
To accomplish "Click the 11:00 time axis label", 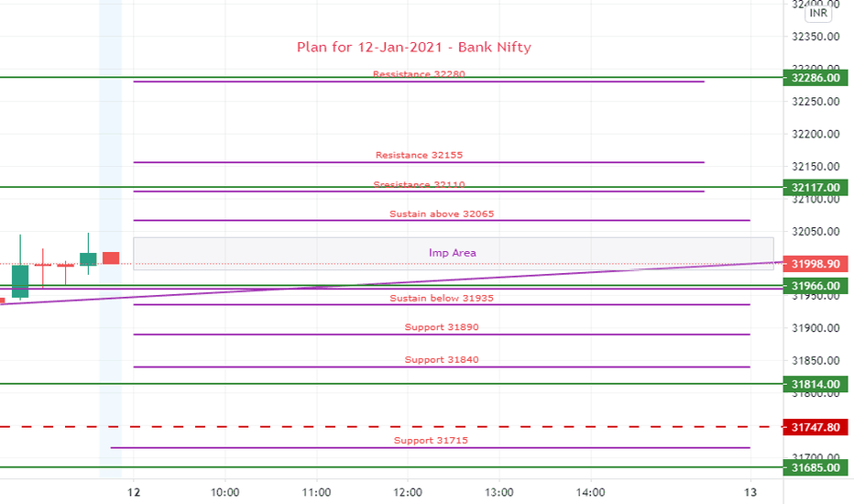I will (316, 493).
